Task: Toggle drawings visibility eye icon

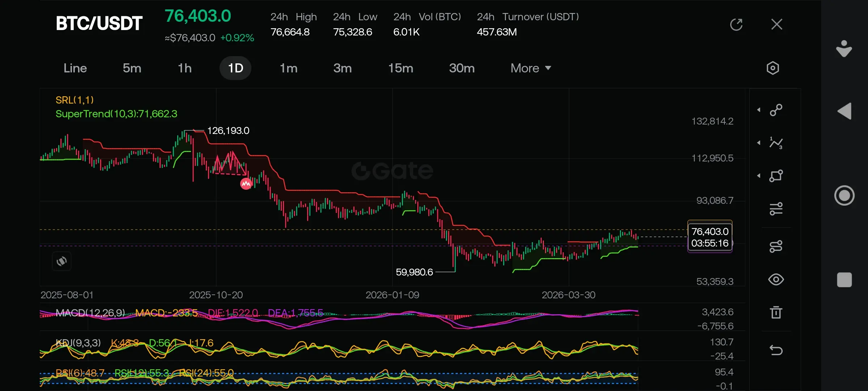Action: click(x=776, y=279)
